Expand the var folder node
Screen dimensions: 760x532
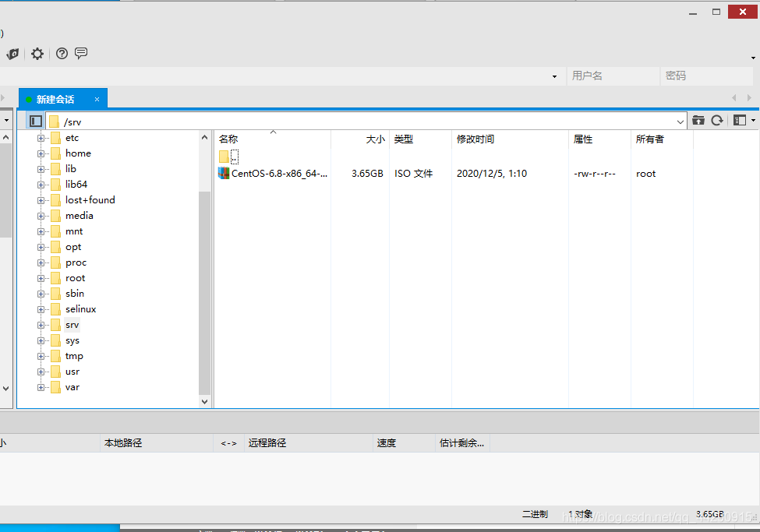[x=41, y=387]
